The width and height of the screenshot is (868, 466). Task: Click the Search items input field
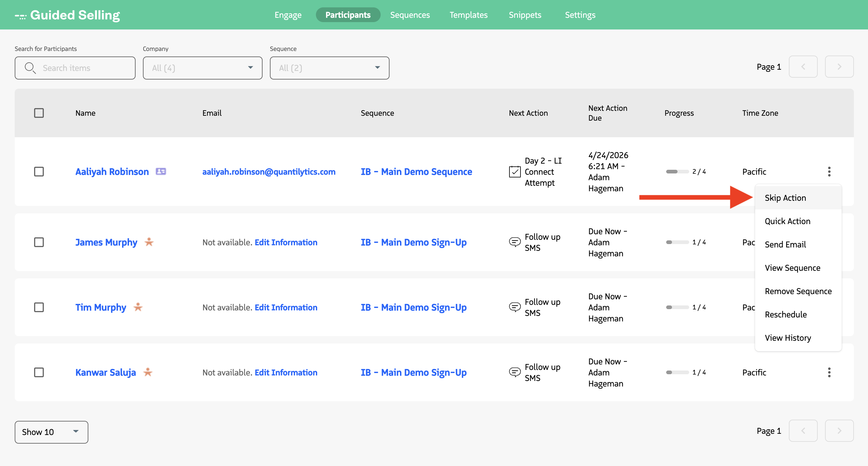(81, 68)
